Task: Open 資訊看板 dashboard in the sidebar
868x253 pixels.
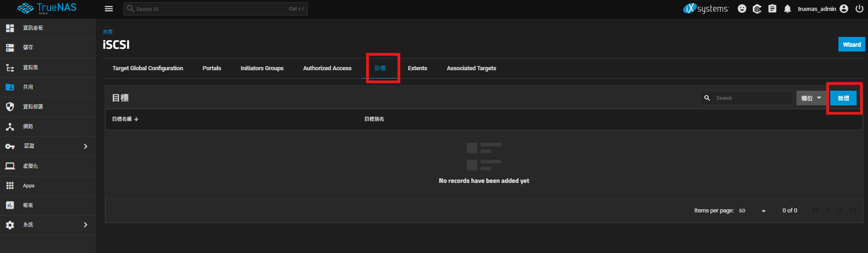Action: pos(33,28)
